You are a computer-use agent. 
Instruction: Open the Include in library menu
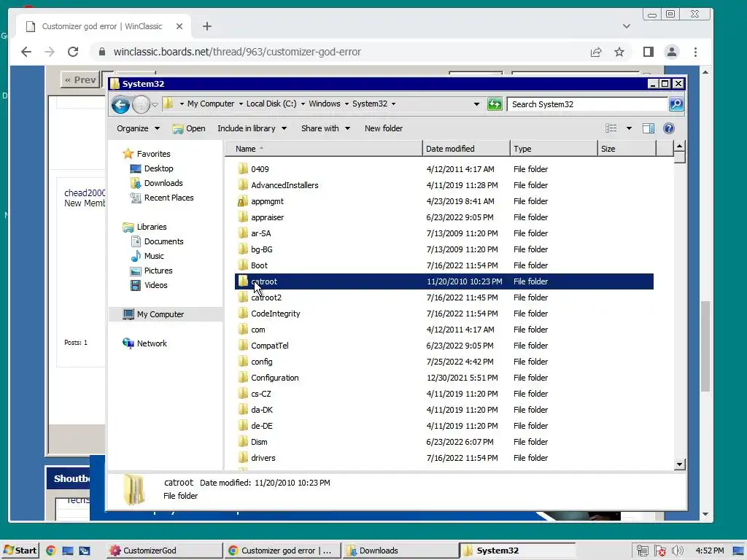[x=252, y=128]
